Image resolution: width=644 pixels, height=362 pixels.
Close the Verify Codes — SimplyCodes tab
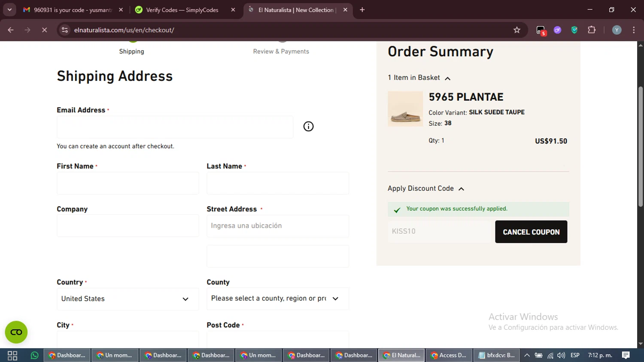(233, 10)
